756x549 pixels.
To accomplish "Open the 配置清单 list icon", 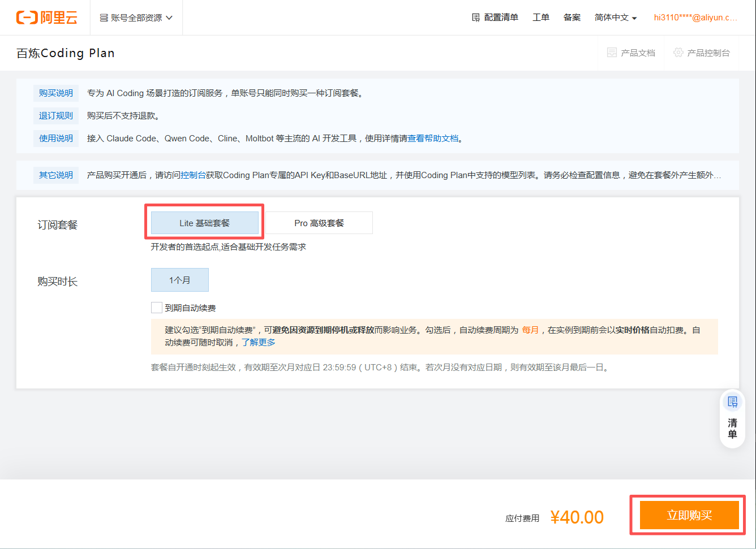I will [476, 18].
